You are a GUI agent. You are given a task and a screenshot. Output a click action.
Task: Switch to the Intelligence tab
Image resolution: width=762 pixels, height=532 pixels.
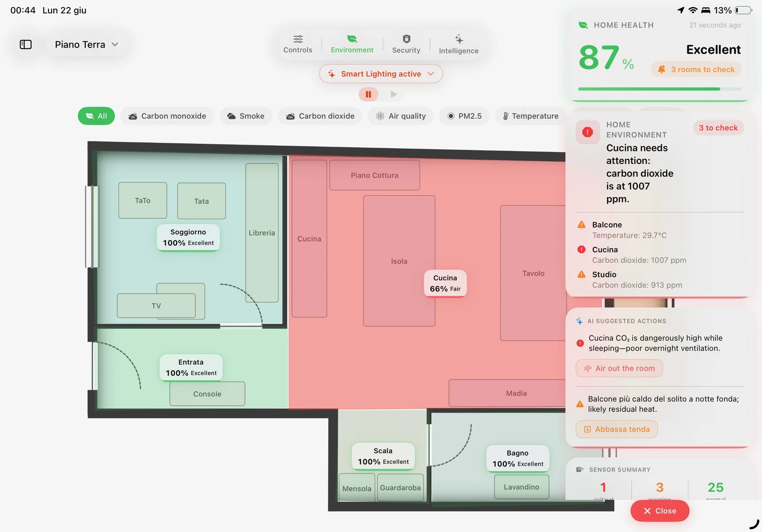click(x=459, y=44)
